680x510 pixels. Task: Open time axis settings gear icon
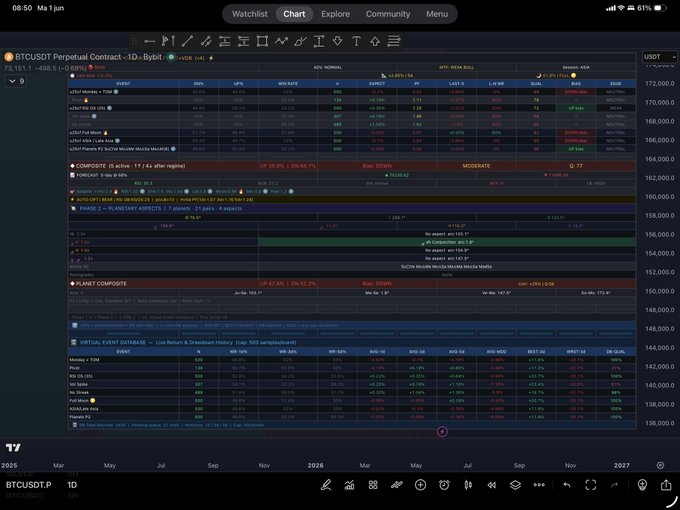pyautogui.click(x=660, y=465)
